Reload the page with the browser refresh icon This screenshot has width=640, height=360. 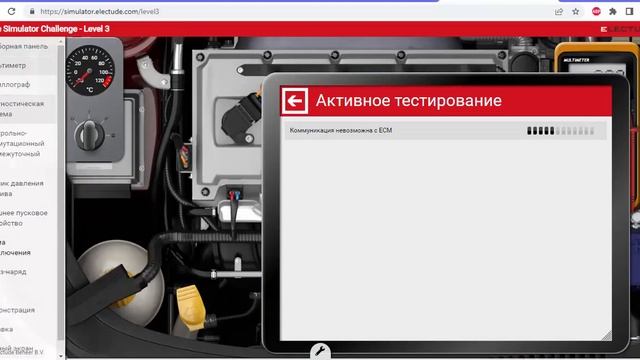point(11,11)
